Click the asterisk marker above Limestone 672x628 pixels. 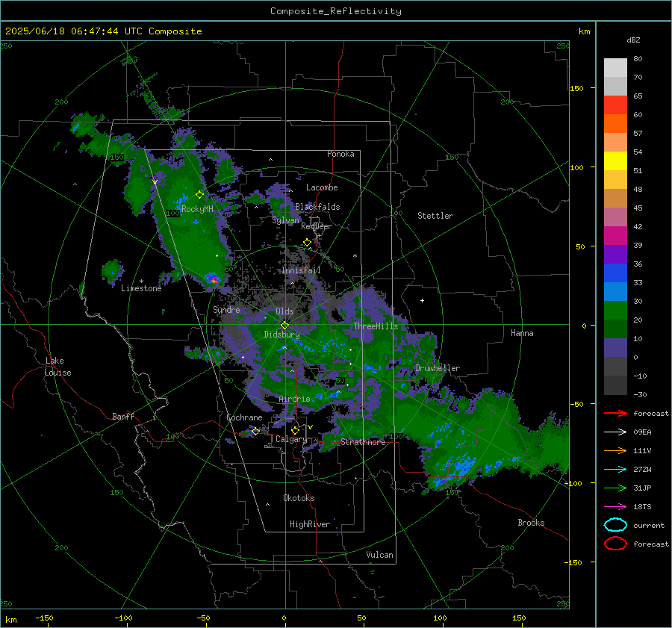[x=141, y=282]
